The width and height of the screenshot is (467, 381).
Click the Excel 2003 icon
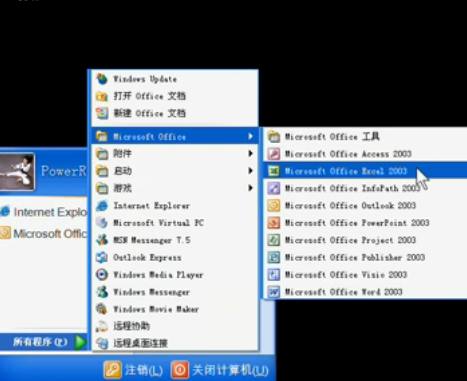[274, 171]
